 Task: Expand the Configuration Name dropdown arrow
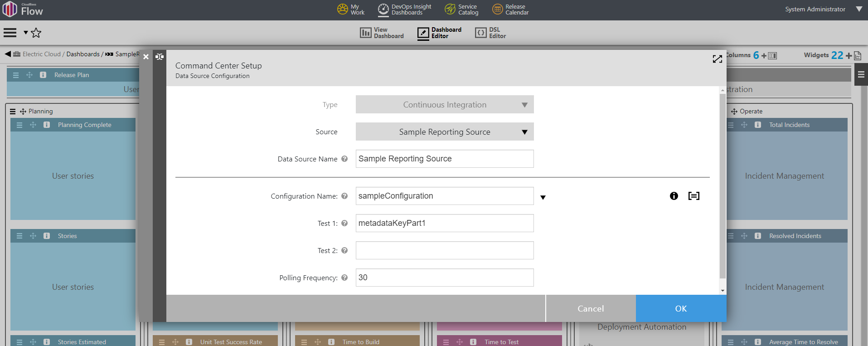[x=543, y=197]
